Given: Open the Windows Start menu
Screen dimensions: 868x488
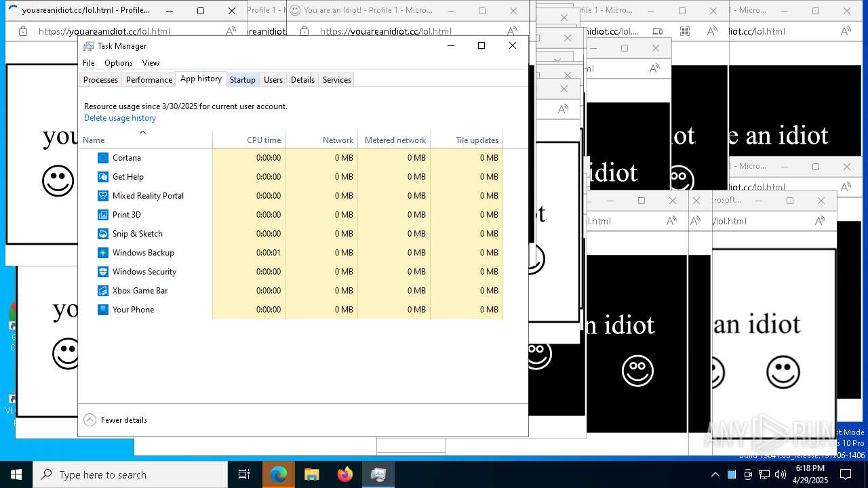Looking at the screenshot, I should [16, 474].
